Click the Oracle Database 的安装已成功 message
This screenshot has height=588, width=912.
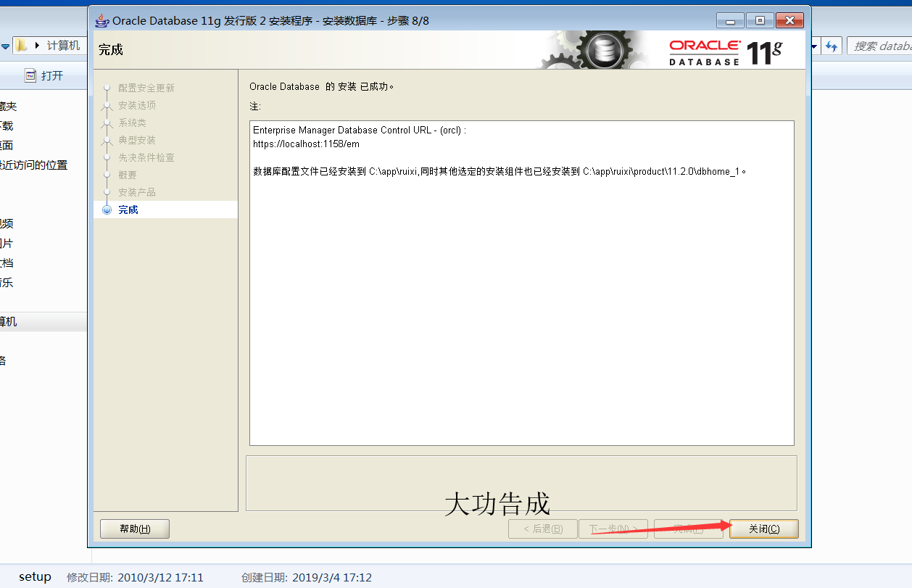pyautogui.click(x=321, y=86)
